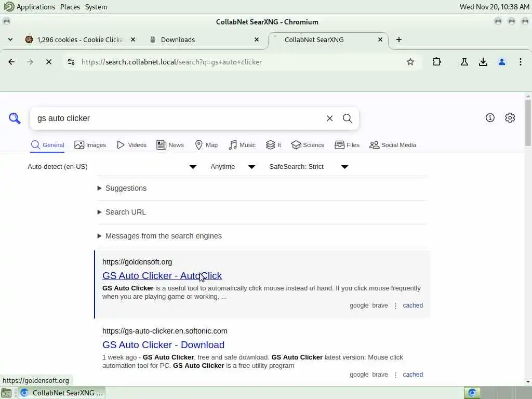Click the https://goldensoft.org URL text
The image size is (532, 399).
pos(137,262)
